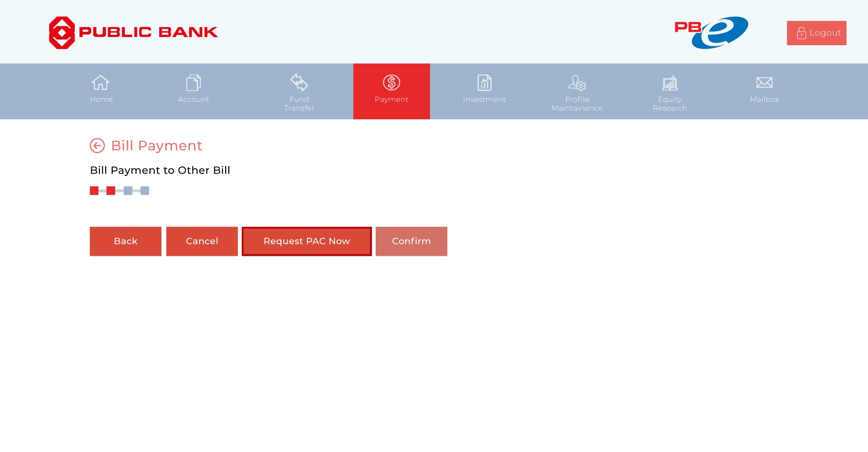
Task: Click the Profile Maintainence gear icon
Action: [577, 82]
